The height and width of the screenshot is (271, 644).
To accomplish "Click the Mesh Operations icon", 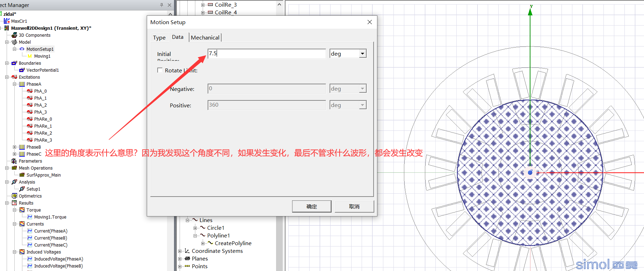I will pyautogui.click(x=14, y=168).
